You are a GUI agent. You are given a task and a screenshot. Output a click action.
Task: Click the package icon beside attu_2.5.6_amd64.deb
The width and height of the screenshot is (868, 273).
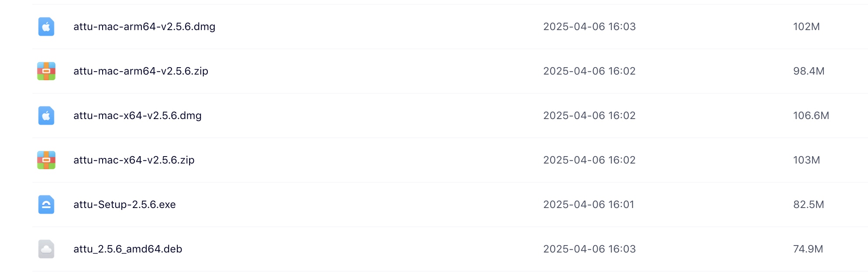(x=46, y=249)
